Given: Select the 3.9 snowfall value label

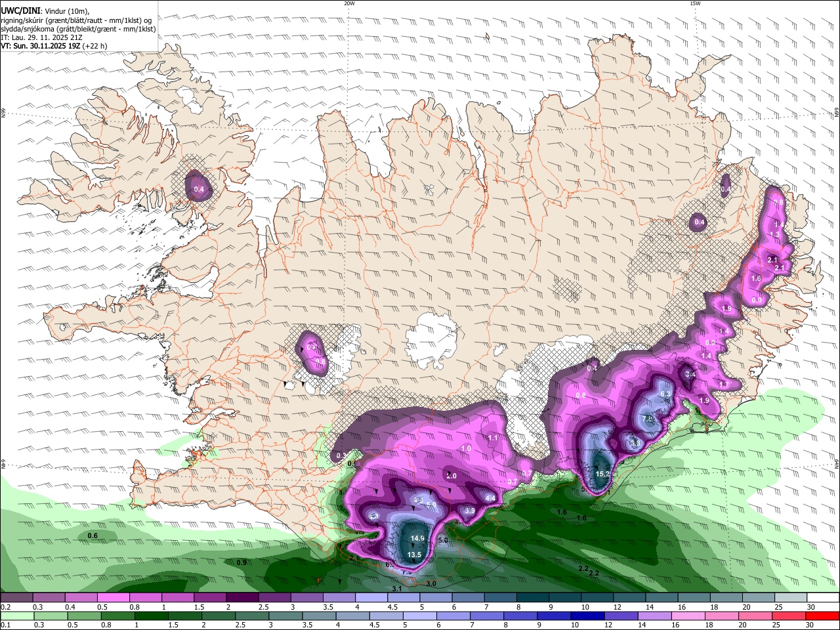Looking at the screenshot, I should click(470, 511).
